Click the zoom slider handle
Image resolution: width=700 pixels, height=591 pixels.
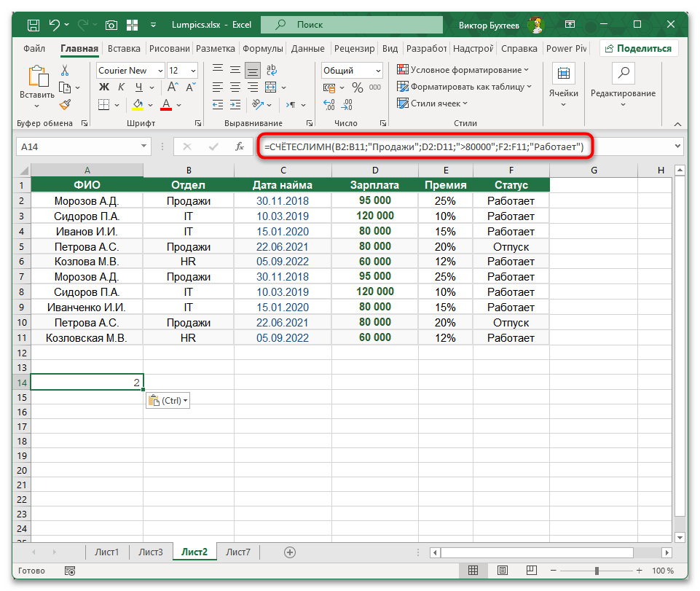(x=597, y=571)
